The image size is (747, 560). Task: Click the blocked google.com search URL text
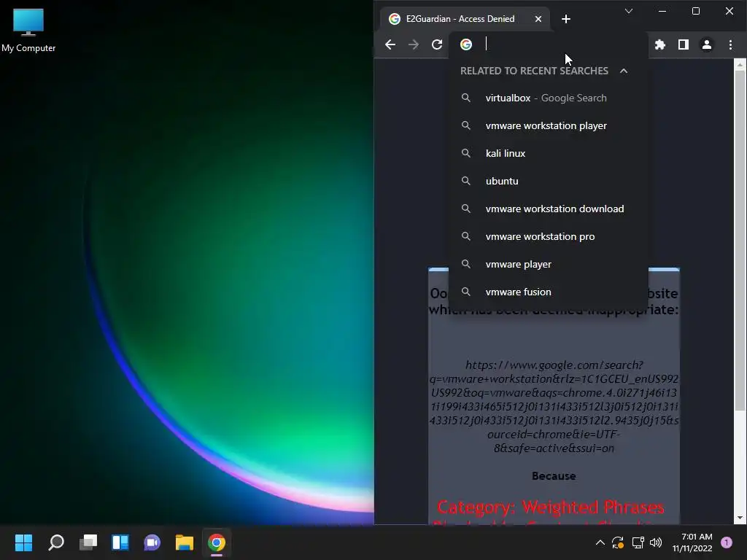click(x=554, y=406)
